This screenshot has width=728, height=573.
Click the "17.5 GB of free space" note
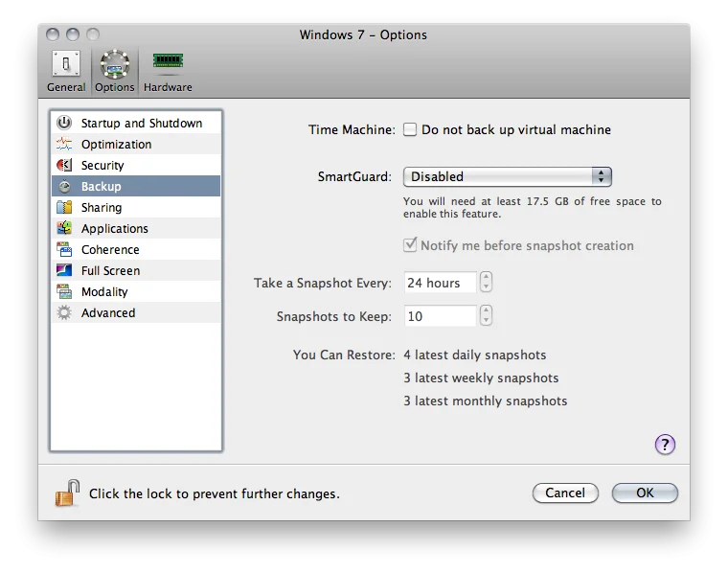[x=532, y=208]
